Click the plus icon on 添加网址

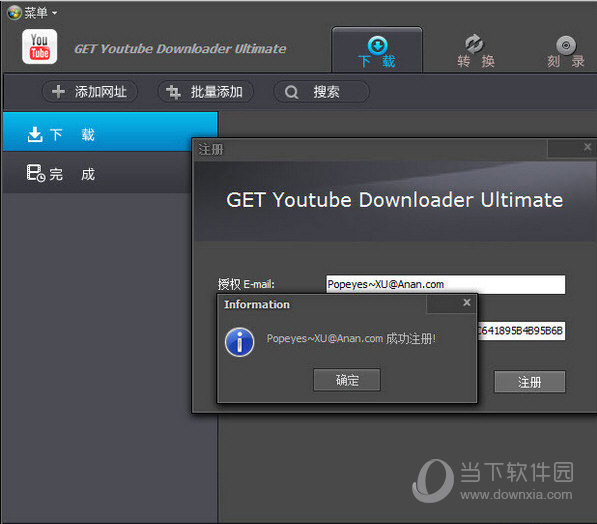(x=58, y=91)
